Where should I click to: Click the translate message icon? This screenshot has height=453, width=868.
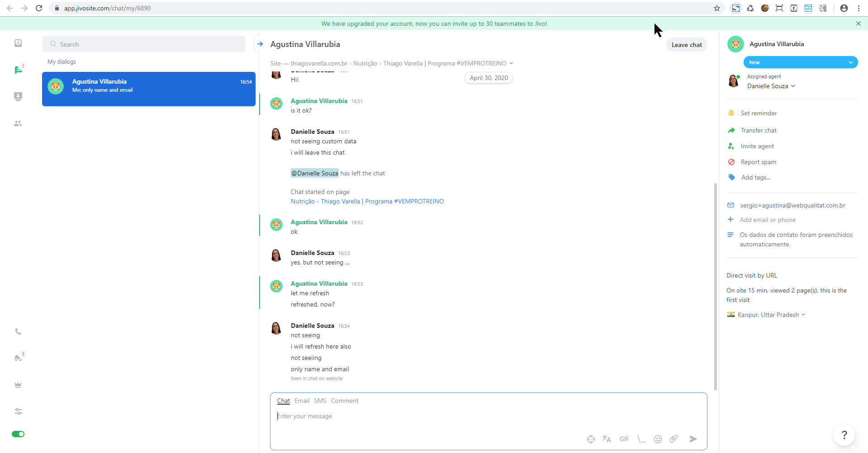tap(607, 439)
